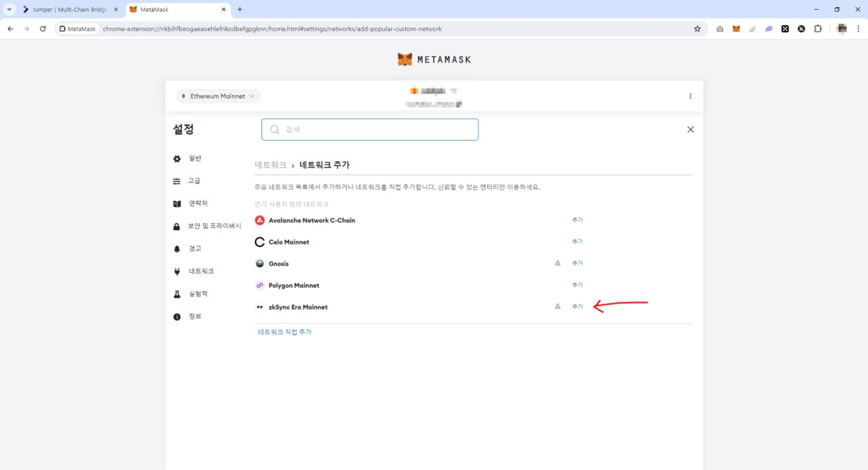Click the Celo network logo
This screenshot has height=470, width=868.
pos(260,242)
